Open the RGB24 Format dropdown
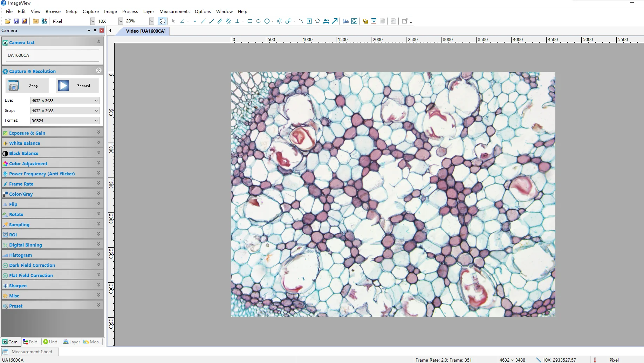This screenshot has width=644, height=363. (65, 121)
